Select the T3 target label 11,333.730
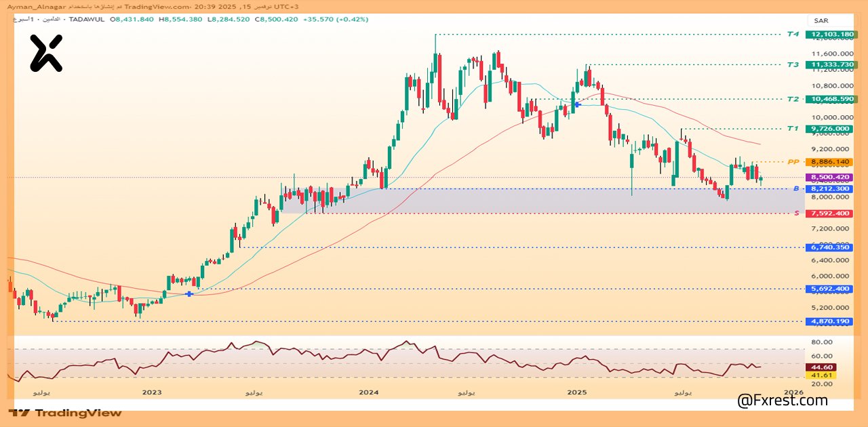This screenshot has height=427, width=868. coord(830,65)
